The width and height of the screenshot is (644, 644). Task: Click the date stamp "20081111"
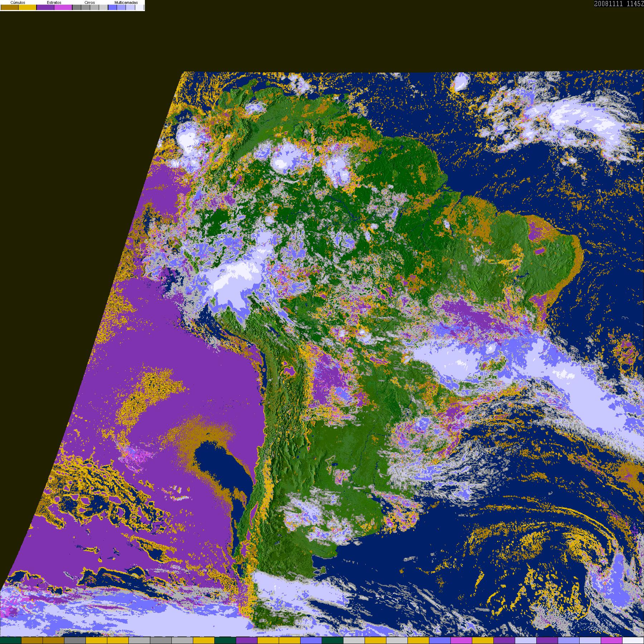[609, 4]
